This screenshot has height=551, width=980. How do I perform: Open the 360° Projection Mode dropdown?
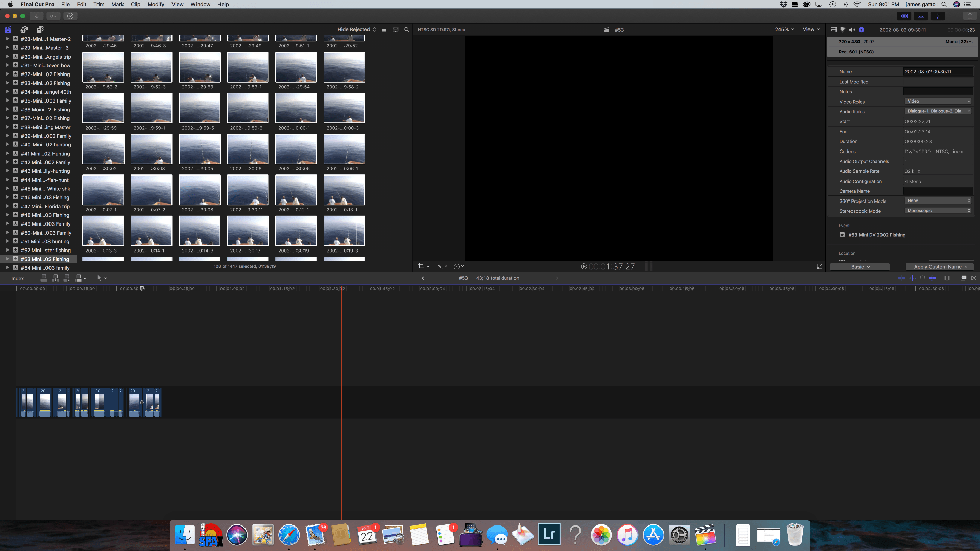point(938,201)
